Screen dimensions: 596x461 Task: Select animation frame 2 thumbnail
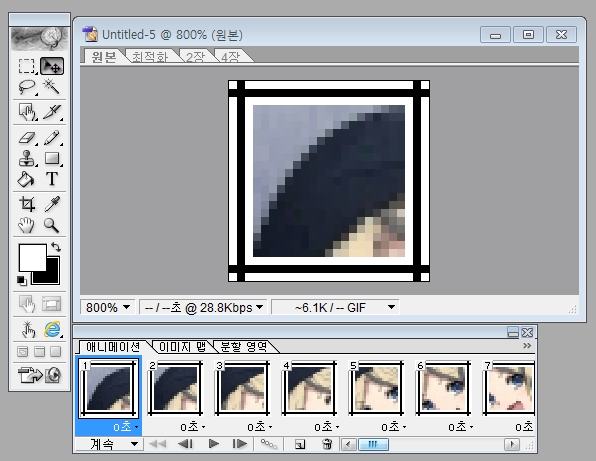[175, 388]
